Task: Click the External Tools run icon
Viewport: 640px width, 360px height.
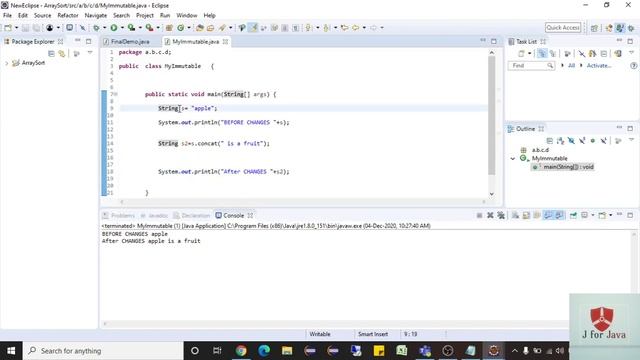Action: 149,28
